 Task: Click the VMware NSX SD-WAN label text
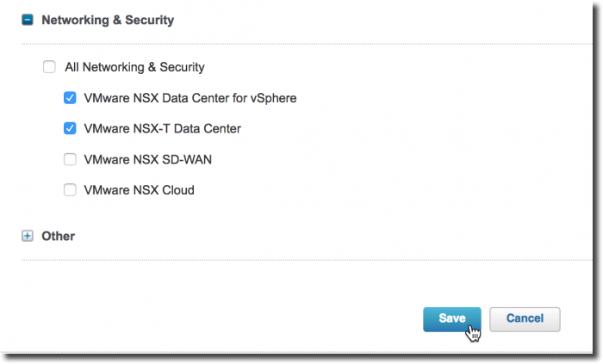[147, 159]
